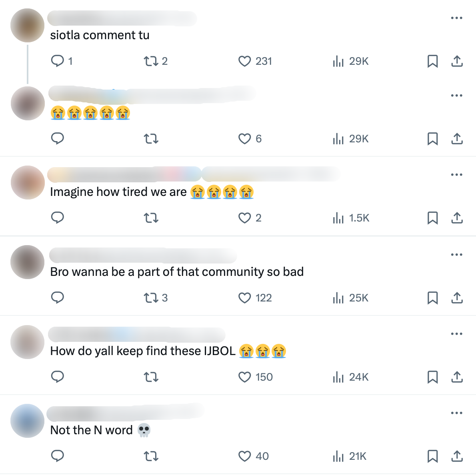Reply to the "siotla comment tu" tweet

(57, 61)
